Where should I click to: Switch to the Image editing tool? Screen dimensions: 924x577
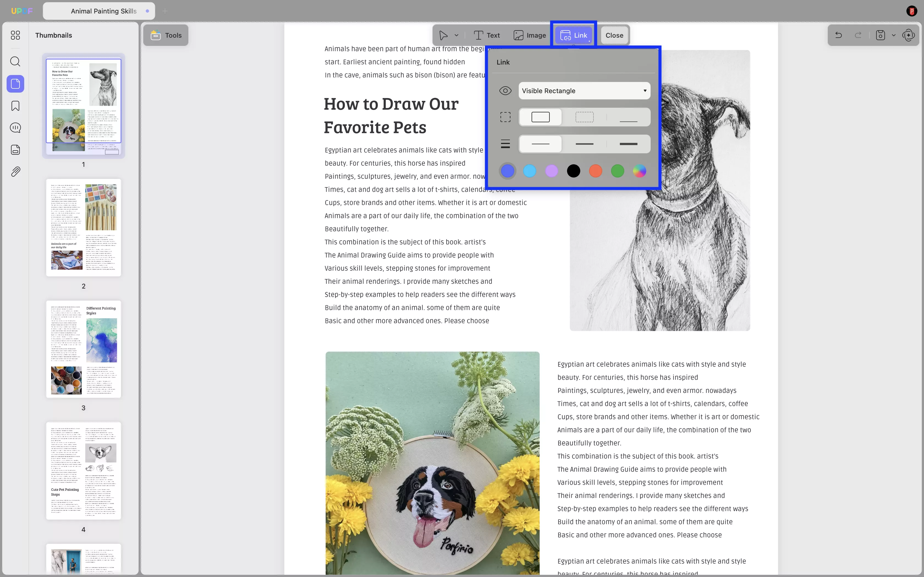(x=530, y=35)
